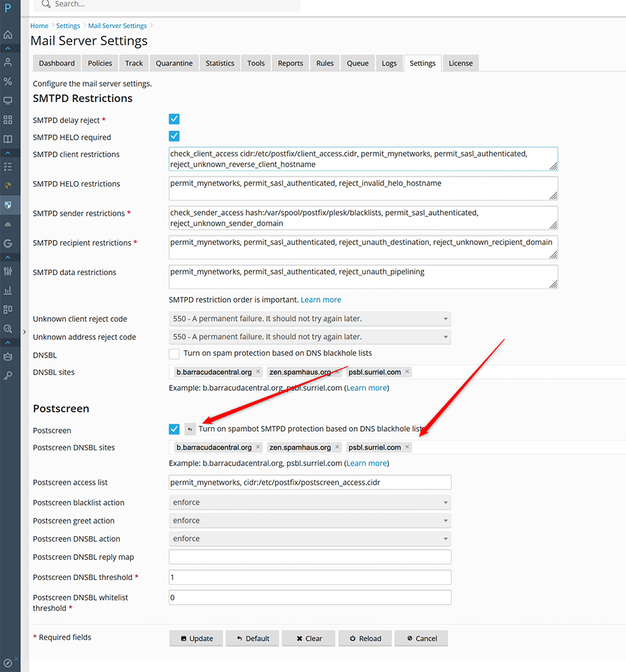Click the SMTPD client restrictions textarea
The height and width of the screenshot is (672, 626).
pyautogui.click(x=364, y=159)
